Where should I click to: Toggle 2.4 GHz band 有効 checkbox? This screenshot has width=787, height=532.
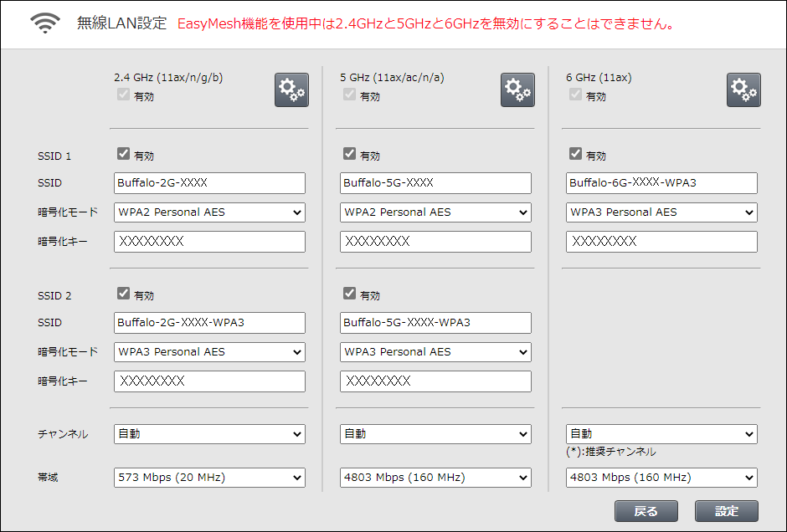[123, 95]
